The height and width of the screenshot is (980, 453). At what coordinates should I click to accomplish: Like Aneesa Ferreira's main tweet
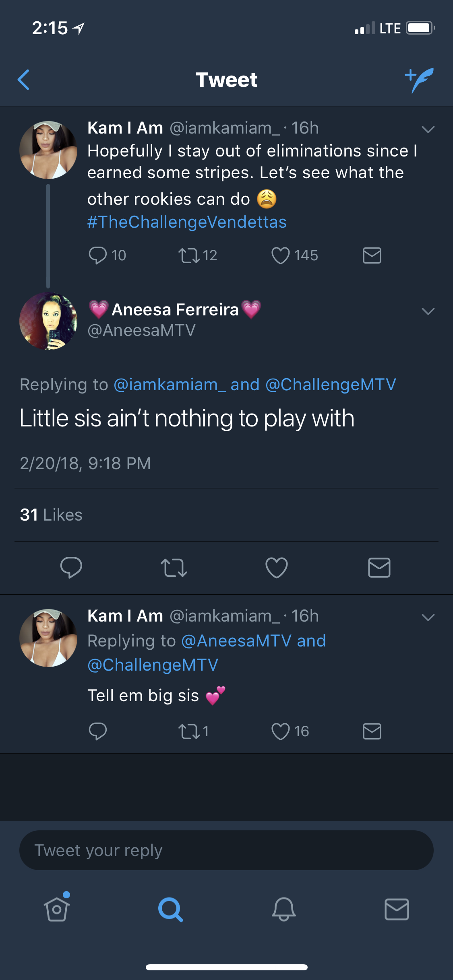pyautogui.click(x=277, y=568)
